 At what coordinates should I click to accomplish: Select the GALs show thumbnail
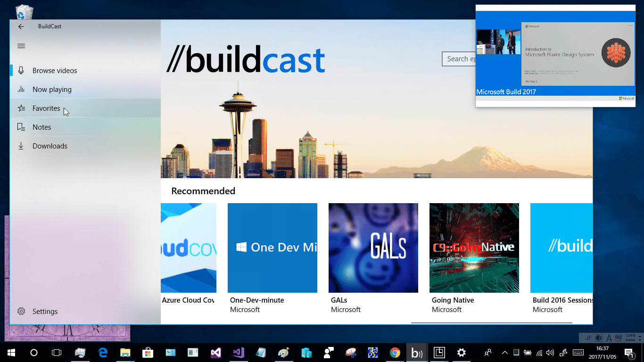click(x=373, y=248)
